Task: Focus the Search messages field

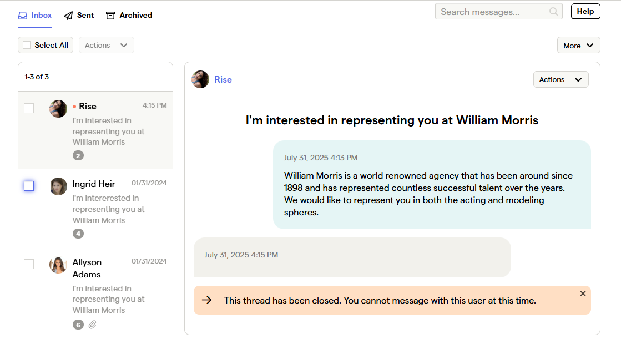Action: click(x=498, y=12)
